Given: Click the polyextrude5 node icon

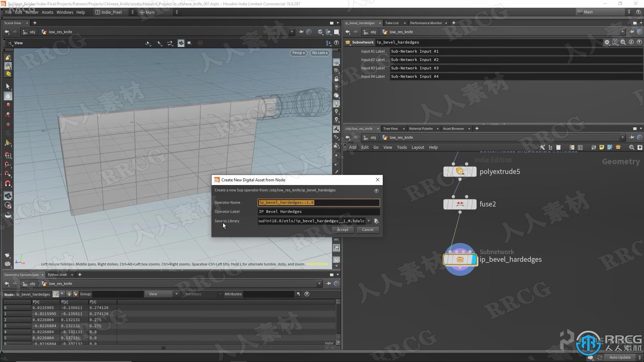Looking at the screenshot, I should coord(460,172).
